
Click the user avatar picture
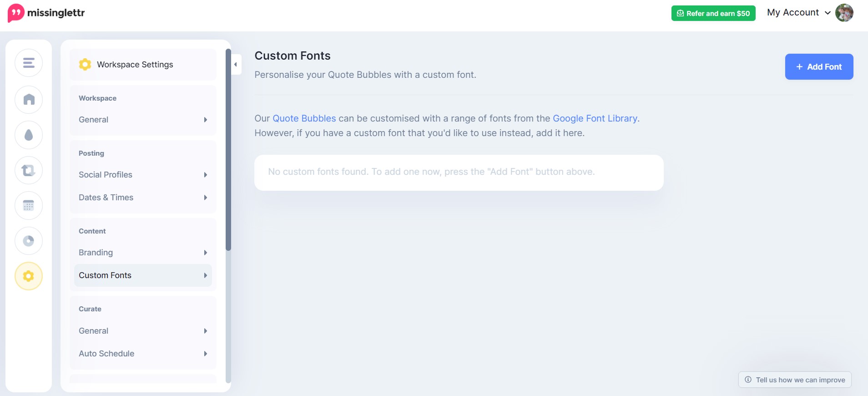(x=844, y=13)
